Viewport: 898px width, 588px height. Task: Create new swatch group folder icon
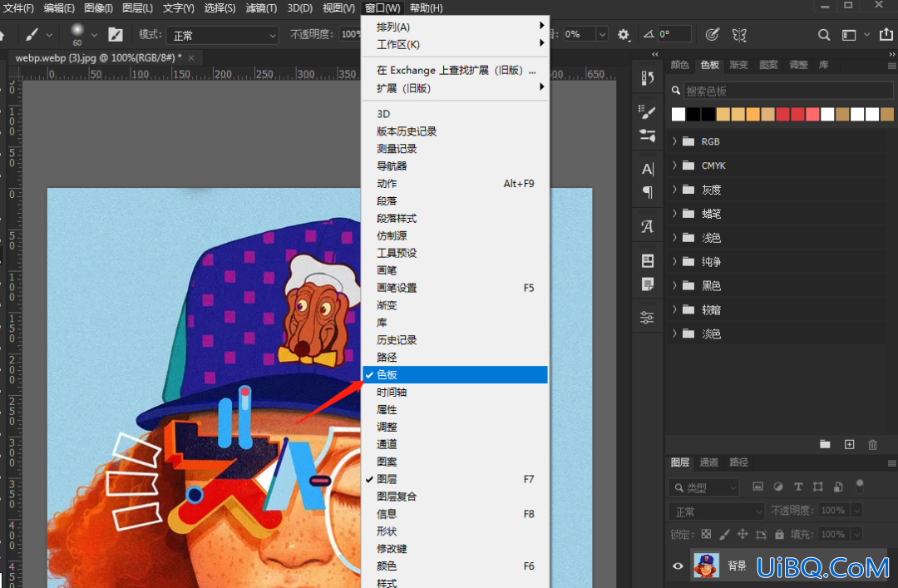coord(825,444)
